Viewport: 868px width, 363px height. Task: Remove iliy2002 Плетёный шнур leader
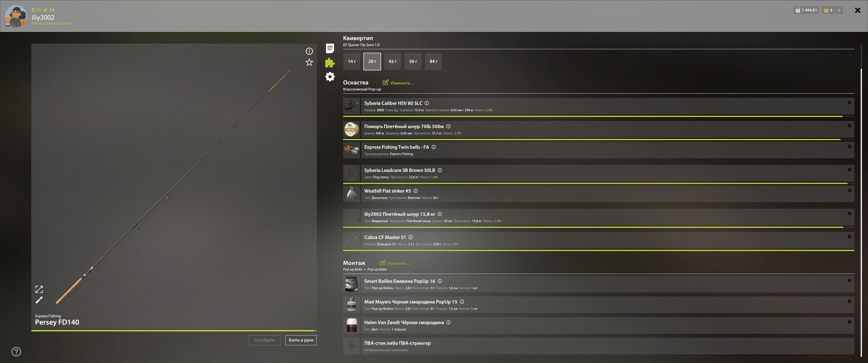pos(849,214)
